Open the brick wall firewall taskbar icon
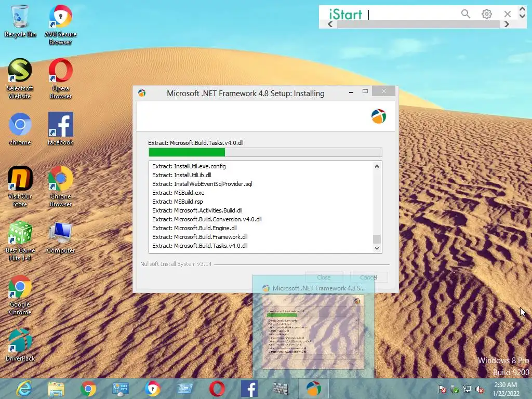This screenshot has width=532, height=399. pyautogui.click(x=281, y=389)
